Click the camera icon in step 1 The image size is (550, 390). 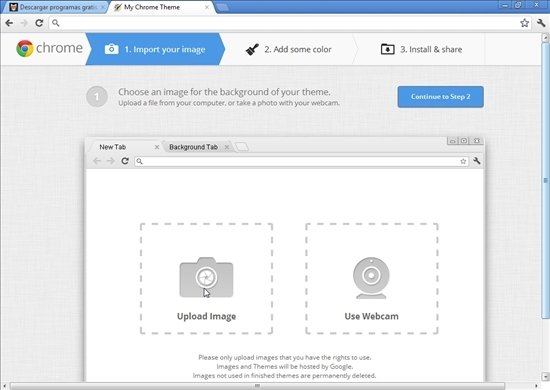tap(112, 49)
